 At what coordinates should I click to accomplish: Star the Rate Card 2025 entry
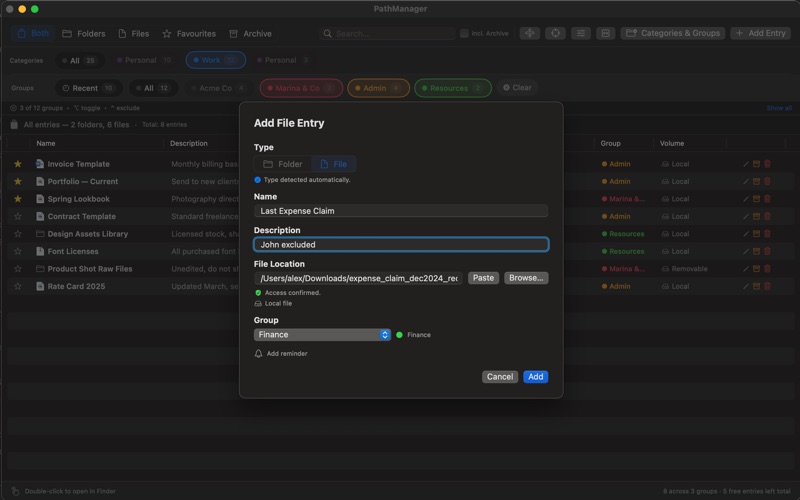pos(18,286)
